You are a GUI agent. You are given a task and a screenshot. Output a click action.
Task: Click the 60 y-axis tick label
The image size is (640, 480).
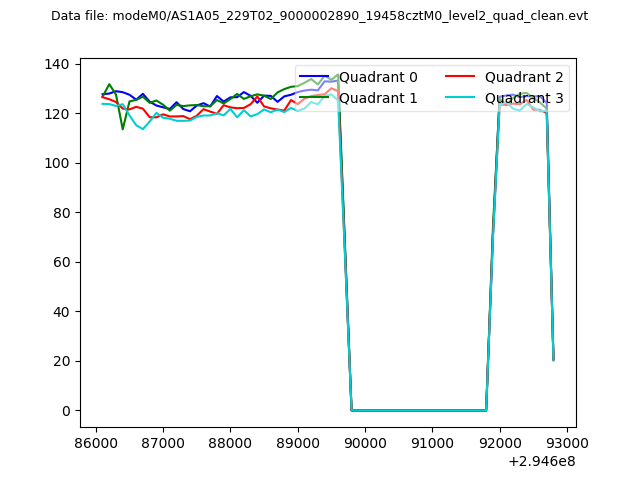click(x=62, y=262)
